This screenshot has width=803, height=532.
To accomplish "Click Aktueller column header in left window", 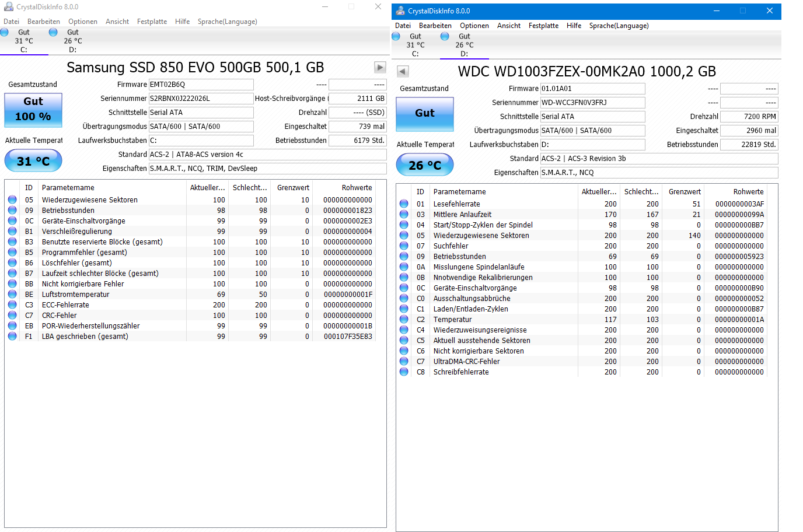I will tap(208, 188).
